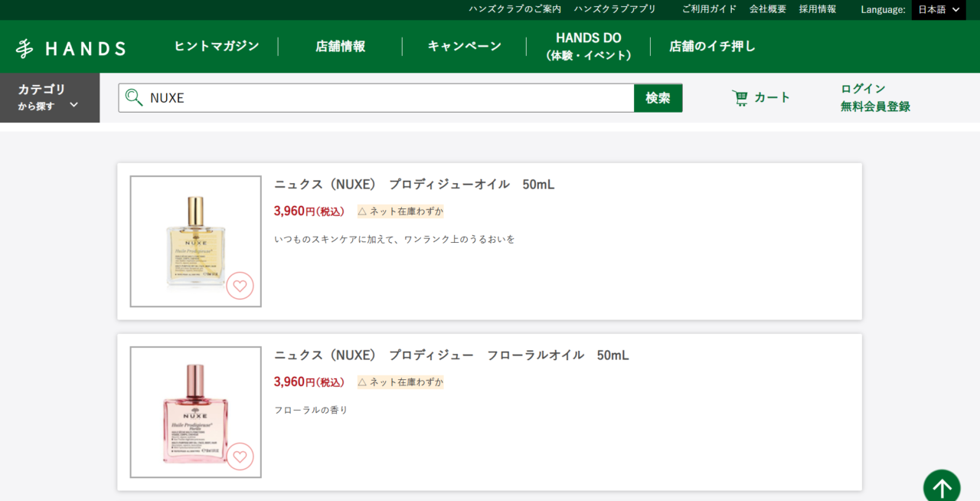Open キャンペーン menu item
The width and height of the screenshot is (980, 501).
pyautogui.click(x=464, y=46)
